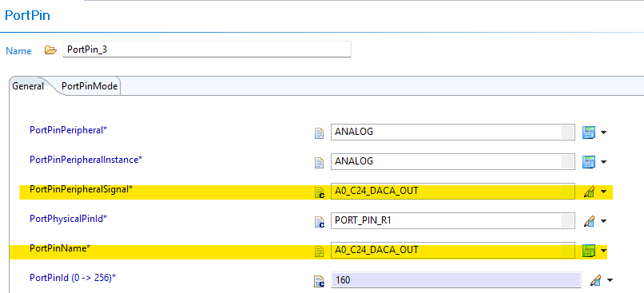Click the PortPinId (0 -> 256)* label

(73, 278)
